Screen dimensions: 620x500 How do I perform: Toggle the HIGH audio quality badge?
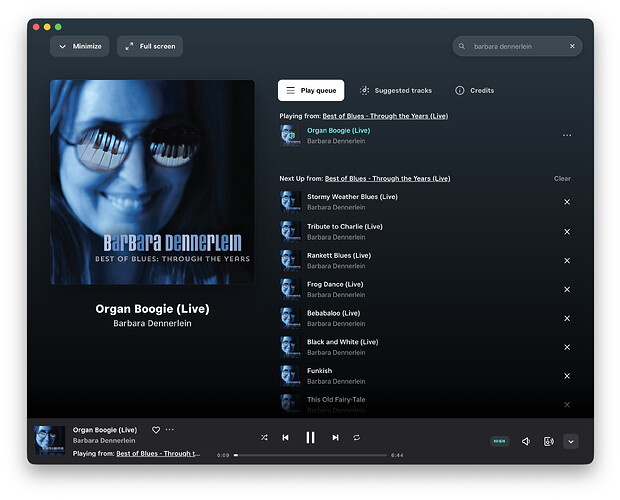pyautogui.click(x=499, y=441)
